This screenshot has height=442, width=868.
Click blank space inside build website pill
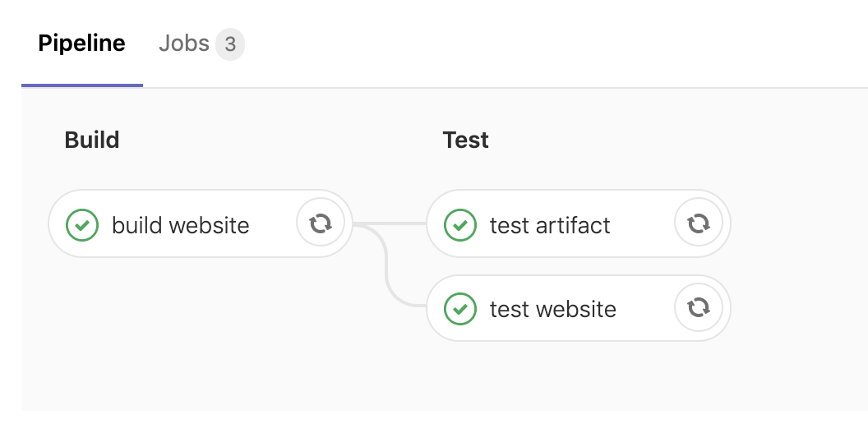[273, 225]
